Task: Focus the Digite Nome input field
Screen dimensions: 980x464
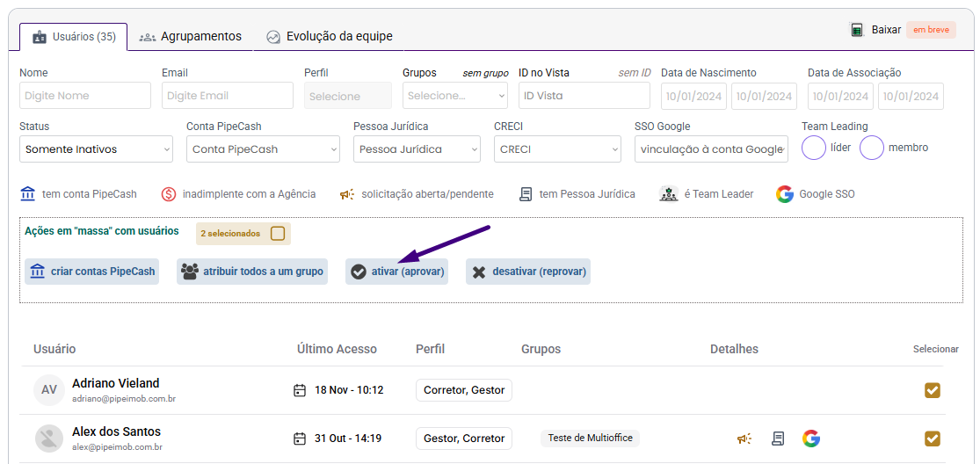Action: tap(85, 96)
